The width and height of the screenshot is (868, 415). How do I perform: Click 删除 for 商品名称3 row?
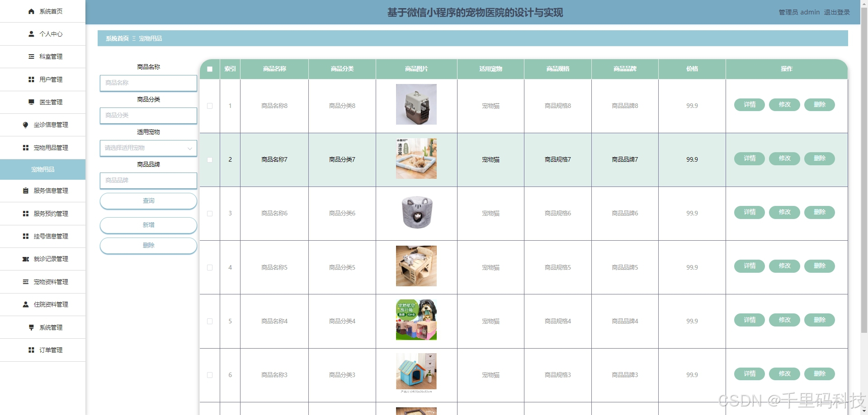click(820, 374)
